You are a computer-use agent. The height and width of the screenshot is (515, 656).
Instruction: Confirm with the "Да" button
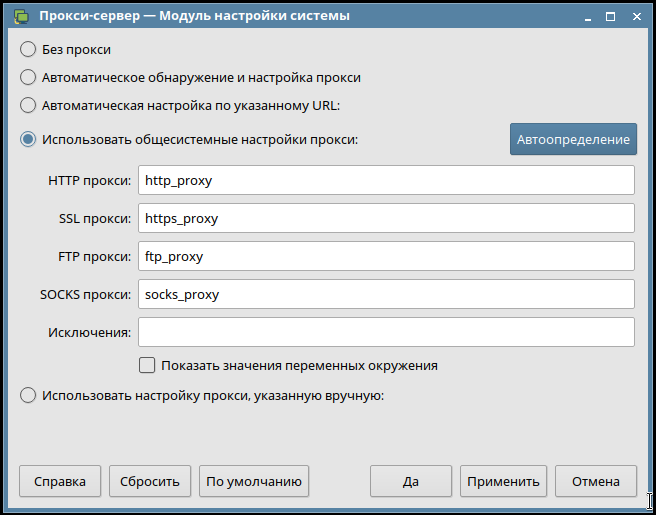(x=411, y=481)
